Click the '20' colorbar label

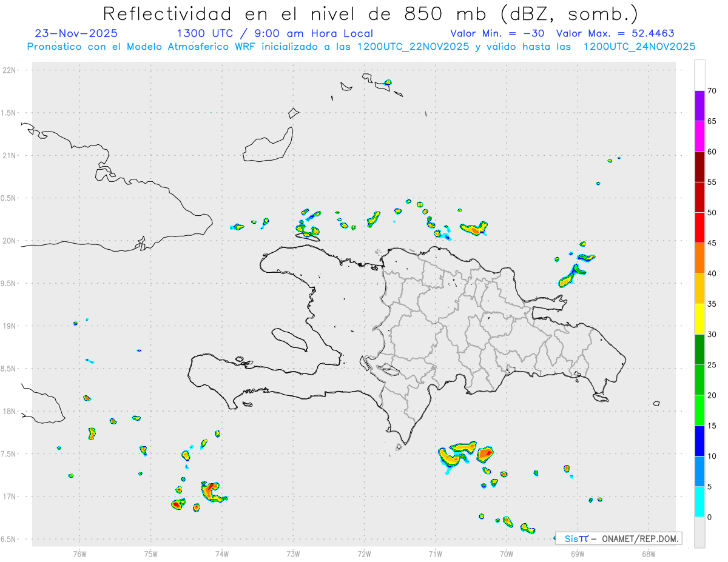coord(712,395)
